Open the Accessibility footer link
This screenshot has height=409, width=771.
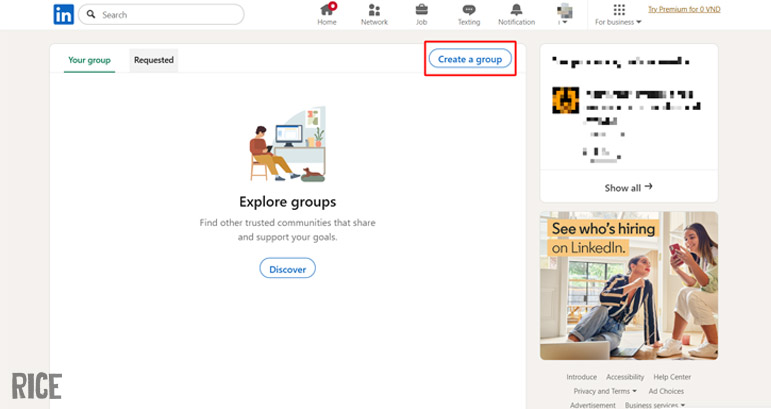point(625,377)
